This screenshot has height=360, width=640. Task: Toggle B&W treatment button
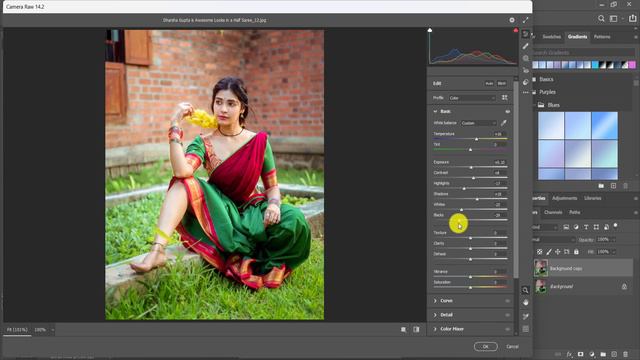[502, 83]
